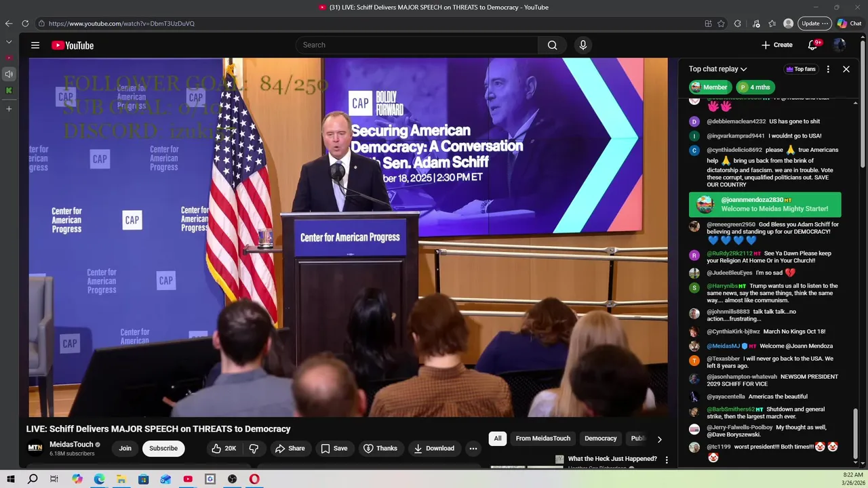The image size is (868, 488).
Task: Click @jasonhampton-whatevah chat message
Action: click(765, 380)
